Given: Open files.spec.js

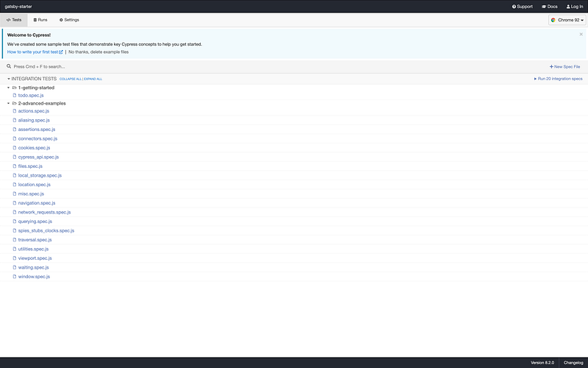Looking at the screenshot, I should click(x=30, y=166).
